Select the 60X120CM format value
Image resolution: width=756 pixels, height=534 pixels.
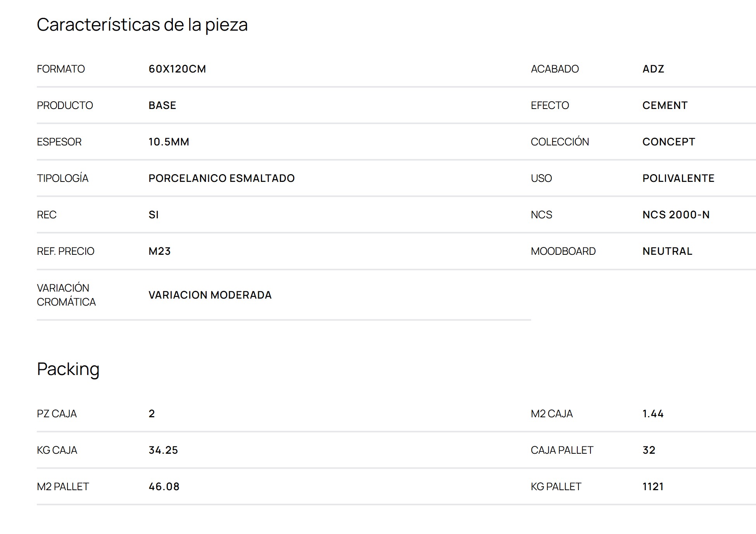[177, 69]
